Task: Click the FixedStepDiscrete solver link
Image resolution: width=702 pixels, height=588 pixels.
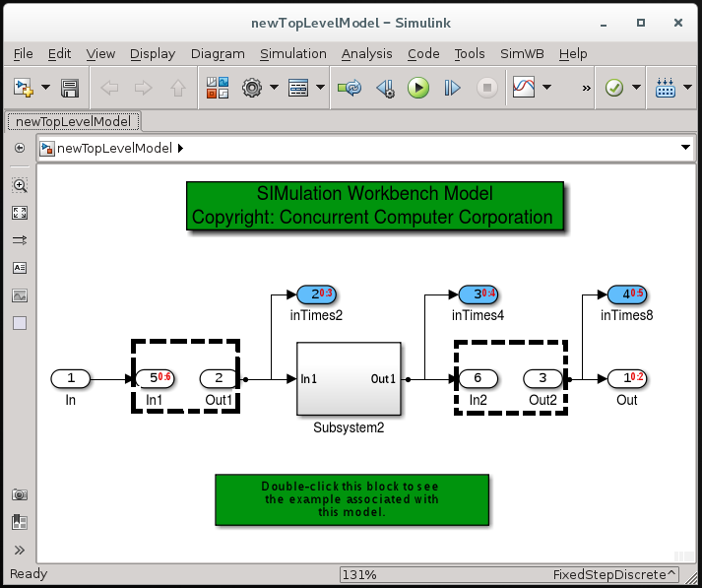Action: click(x=614, y=574)
